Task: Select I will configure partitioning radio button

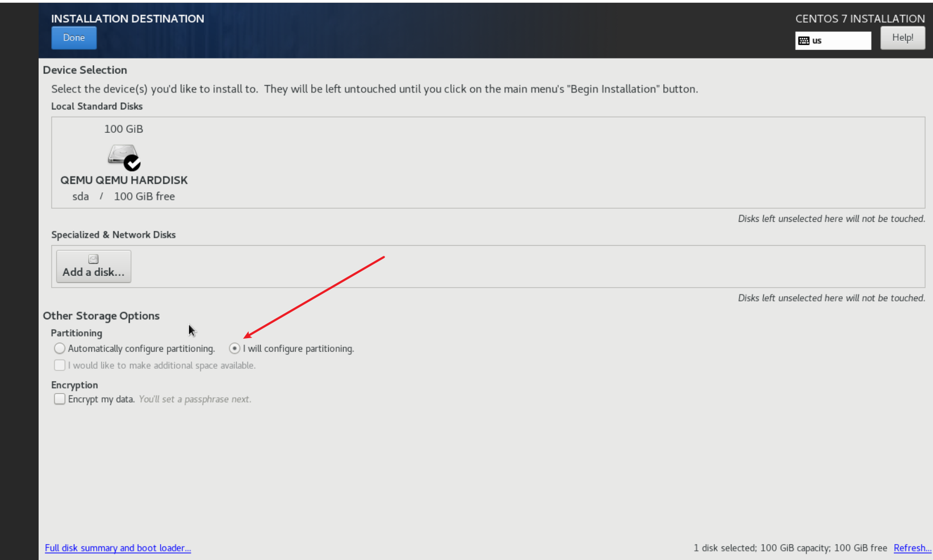Action: coord(235,348)
